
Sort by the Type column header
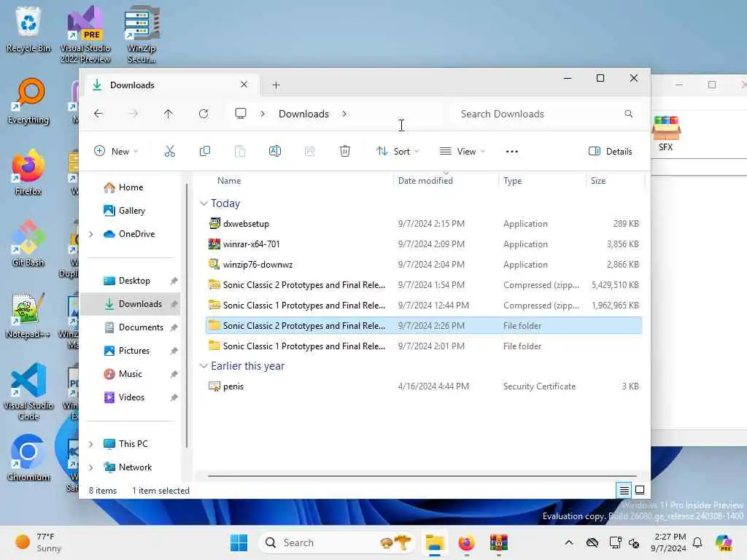pos(542,181)
